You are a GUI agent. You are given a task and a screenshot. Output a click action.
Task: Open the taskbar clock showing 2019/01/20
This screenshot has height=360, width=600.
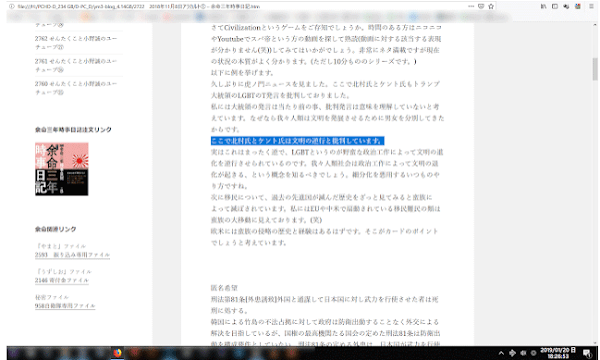pos(558,353)
